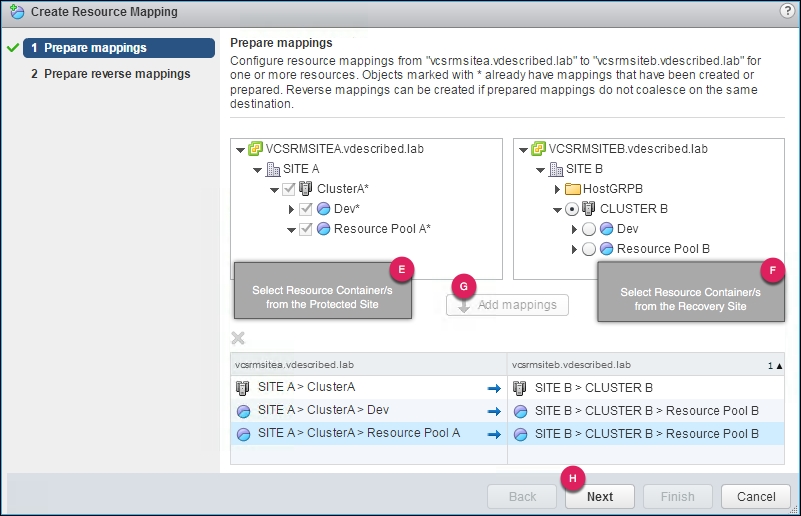Screen dimensions: 801x516
Task: Click the Resource Pool B icon in tree
Action: pos(606,248)
